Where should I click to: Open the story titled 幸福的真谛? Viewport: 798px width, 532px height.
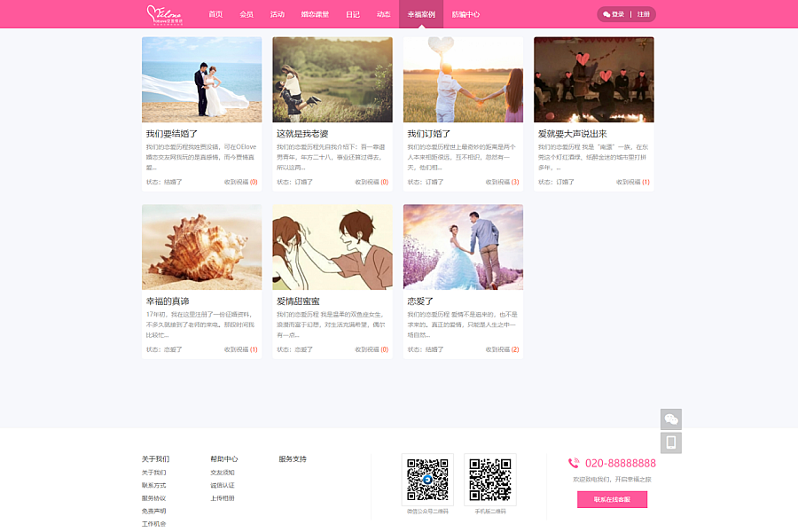tap(168, 301)
